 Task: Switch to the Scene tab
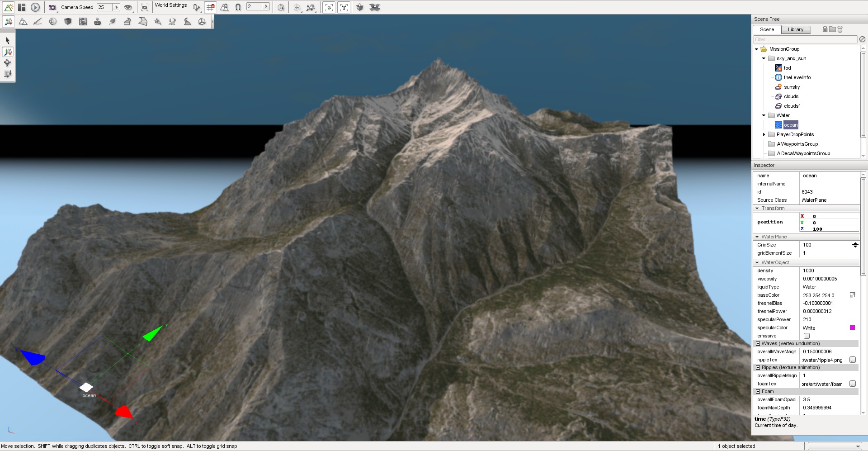click(767, 29)
